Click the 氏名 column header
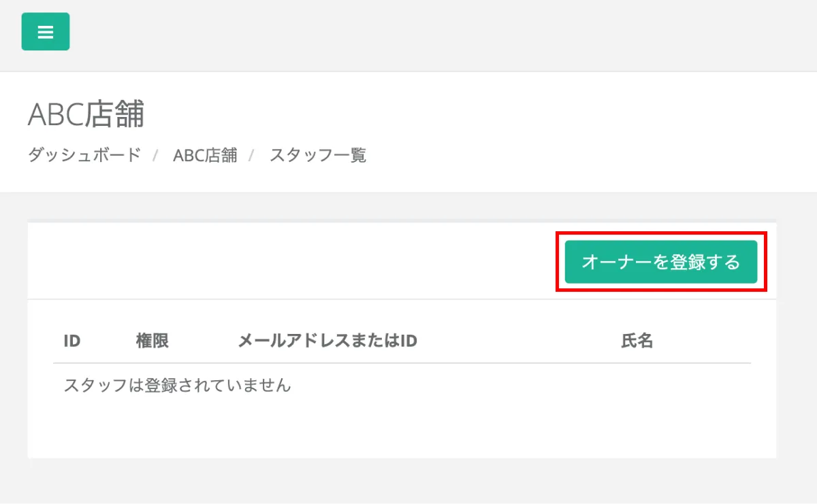Viewport: 817px width, 504px height. click(x=637, y=341)
